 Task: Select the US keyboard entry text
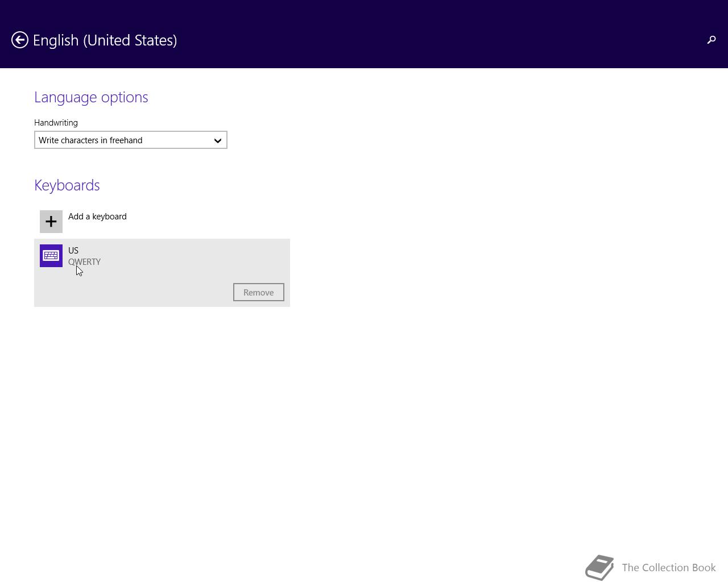[x=73, y=251]
